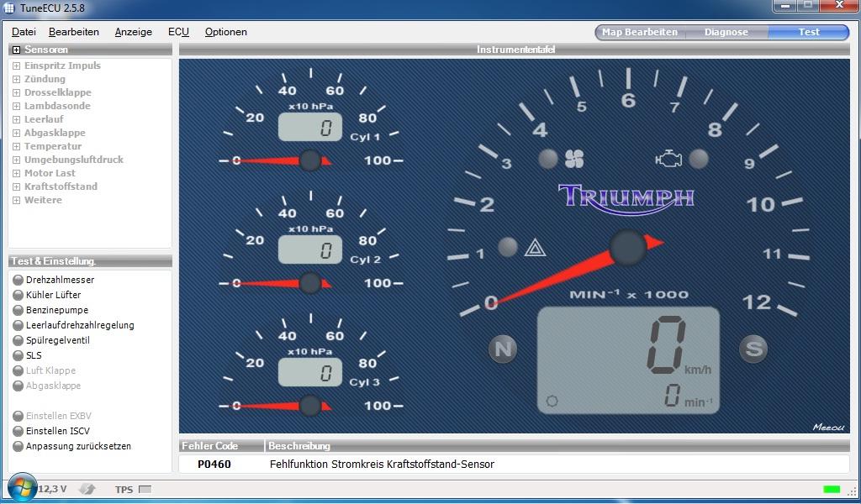Open the Bearbeiten menu
The width and height of the screenshot is (861, 504).
74,32
